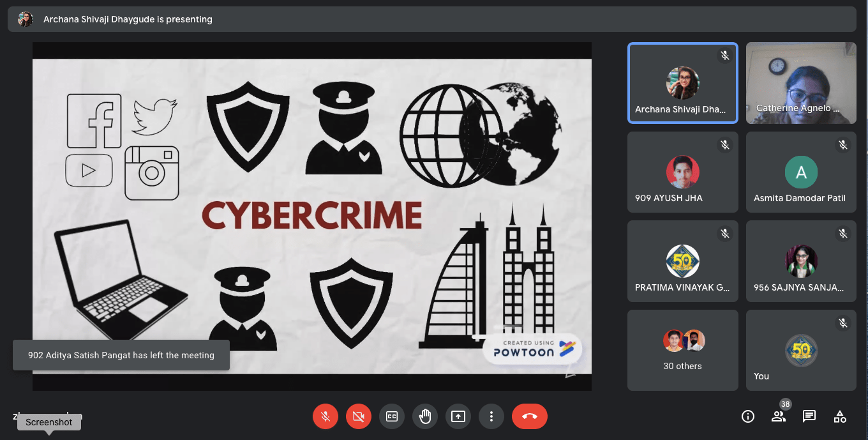
Task: Open options on PRATIMA VINAYAK's mute badge
Action: click(725, 233)
